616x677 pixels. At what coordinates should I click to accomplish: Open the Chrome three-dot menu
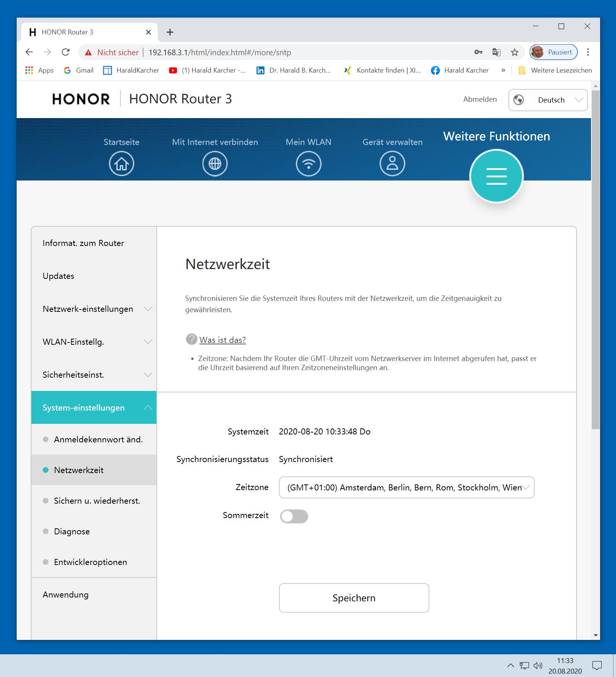[588, 52]
